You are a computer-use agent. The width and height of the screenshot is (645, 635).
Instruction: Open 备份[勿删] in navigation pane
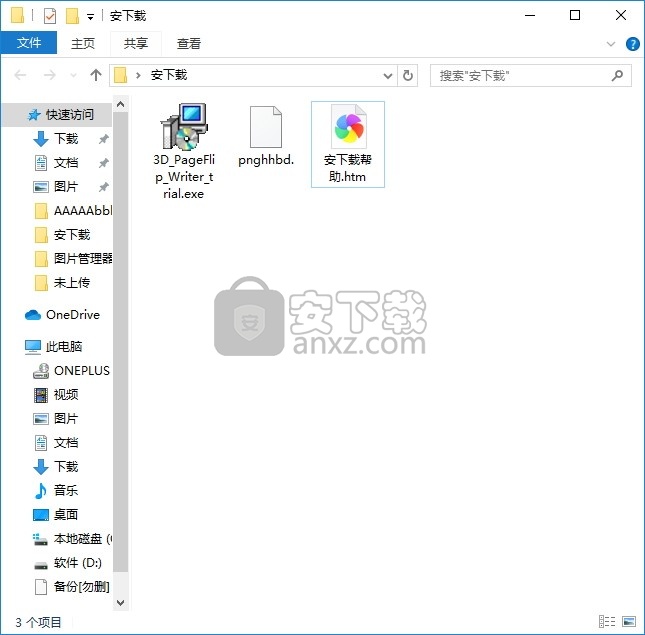click(x=72, y=586)
